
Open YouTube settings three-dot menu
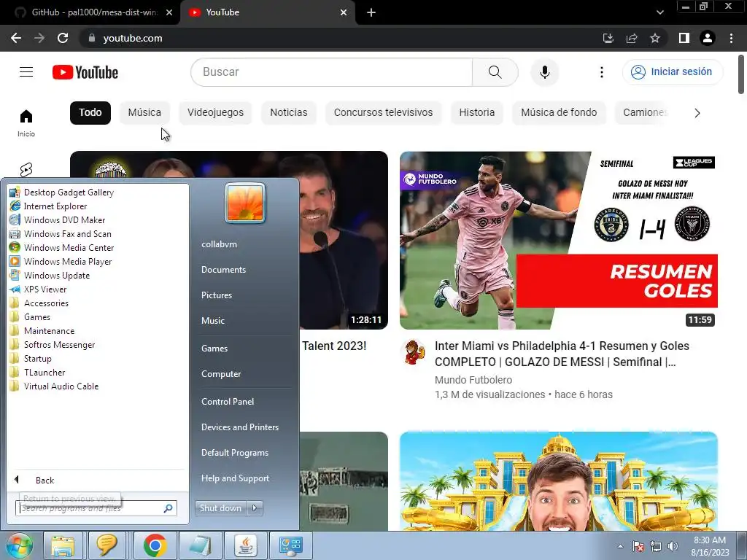[x=602, y=72]
